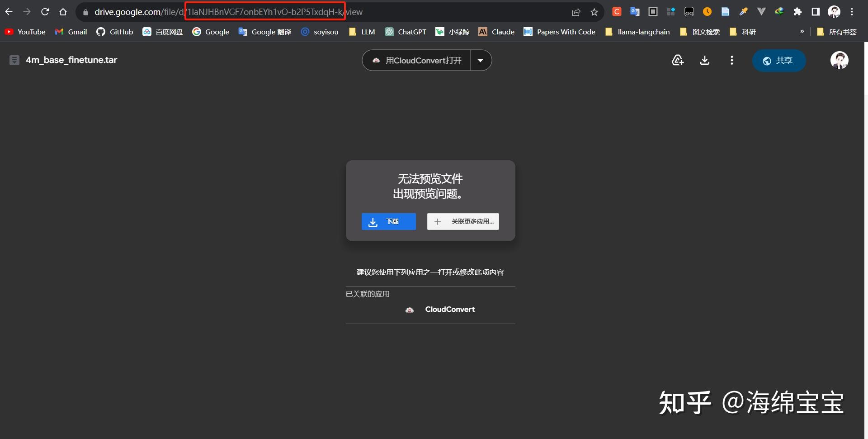Open the browser extensions puzzle icon
Screen dimensions: 868x439
coord(797,12)
